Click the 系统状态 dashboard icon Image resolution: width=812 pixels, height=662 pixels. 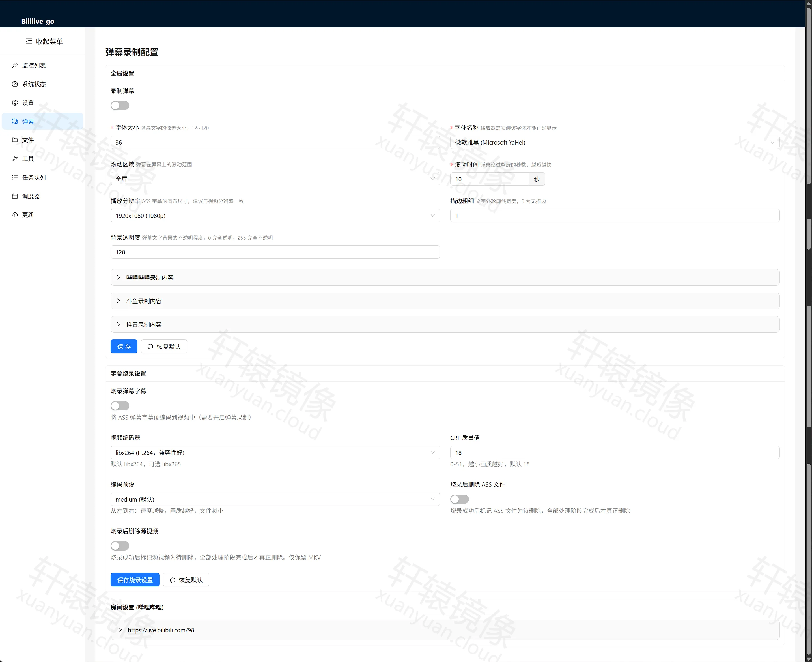click(x=15, y=84)
